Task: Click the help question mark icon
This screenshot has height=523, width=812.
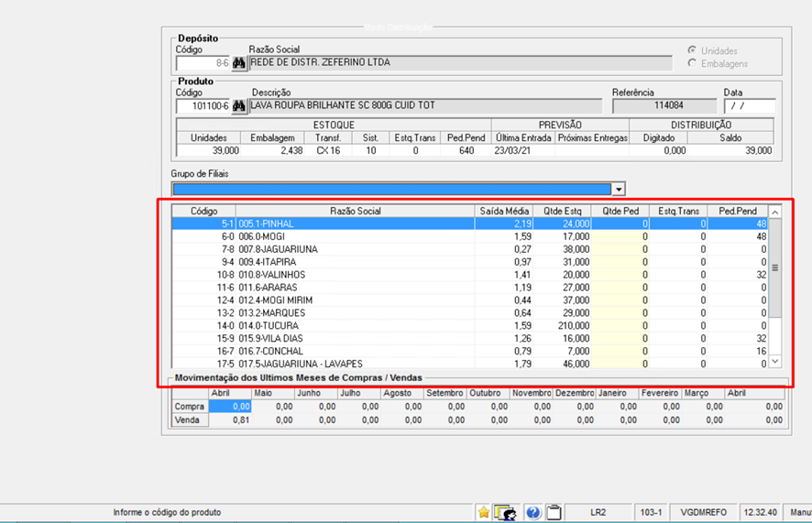Action: (532, 512)
